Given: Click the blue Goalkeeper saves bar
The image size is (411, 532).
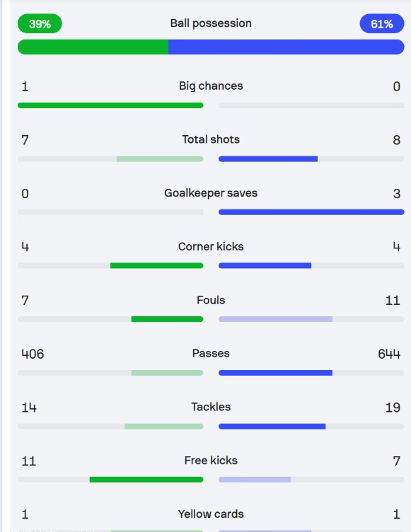Looking at the screenshot, I should pyautogui.click(x=311, y=212).
